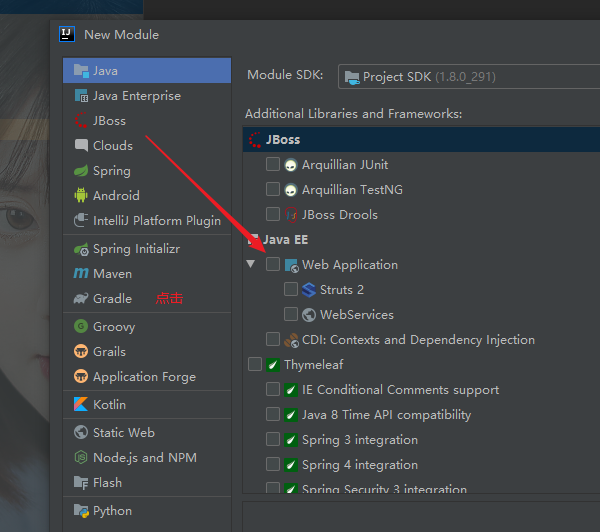Select the Python module icon
Screen dimensions: 600x532
click(x=81, y=511)
